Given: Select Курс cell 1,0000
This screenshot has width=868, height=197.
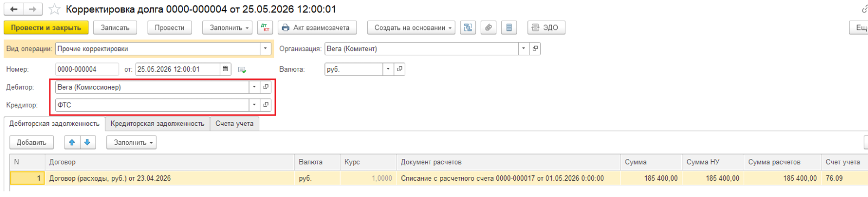Looking at the screenshot, I should point(368,179).
